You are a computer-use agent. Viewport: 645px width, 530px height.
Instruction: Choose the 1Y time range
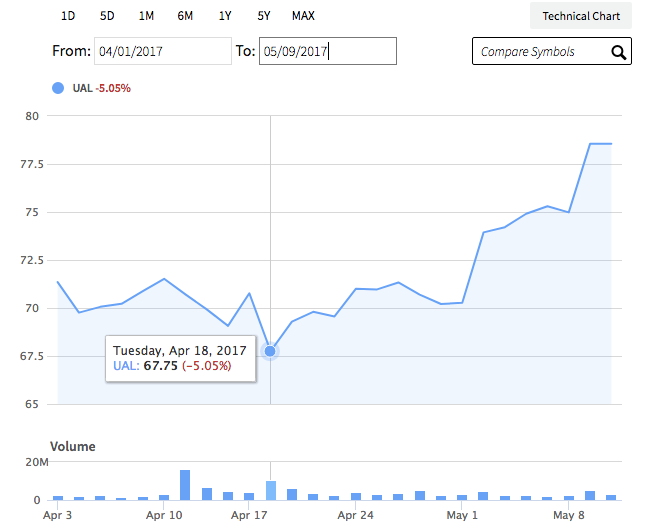(225, 16)
